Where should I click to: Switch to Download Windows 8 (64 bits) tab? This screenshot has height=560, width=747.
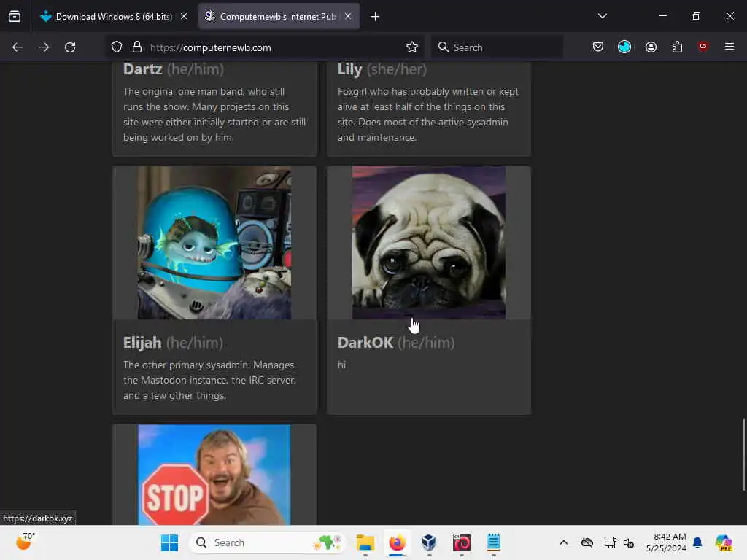113,17
